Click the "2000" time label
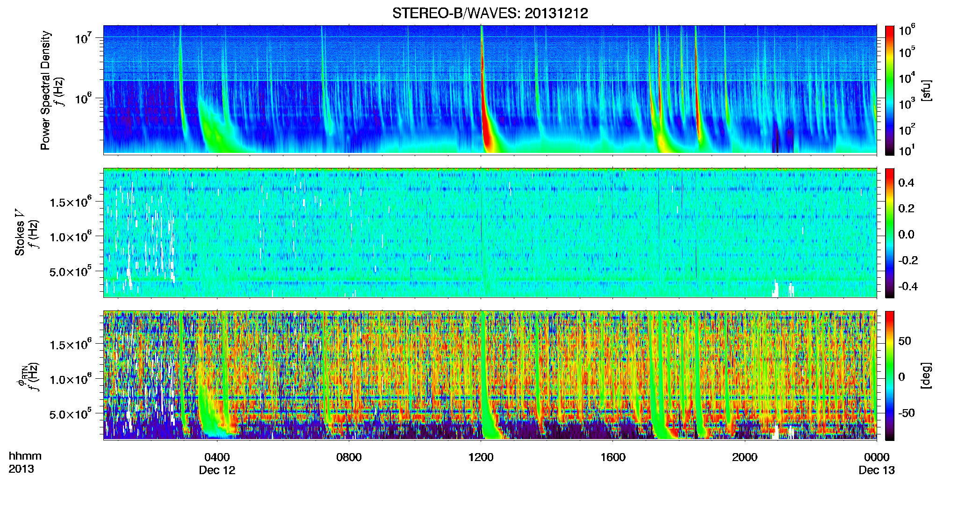 click(x=745, y=457)
